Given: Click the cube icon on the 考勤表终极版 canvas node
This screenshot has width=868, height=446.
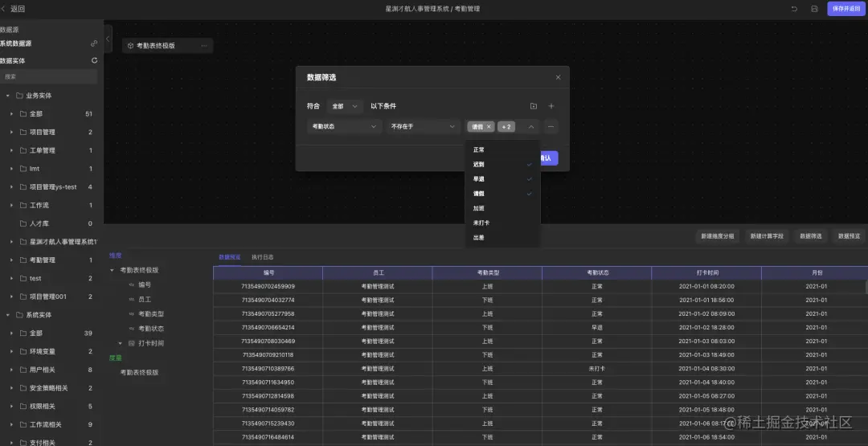Looking at the screenshot, I should (131, 46).
